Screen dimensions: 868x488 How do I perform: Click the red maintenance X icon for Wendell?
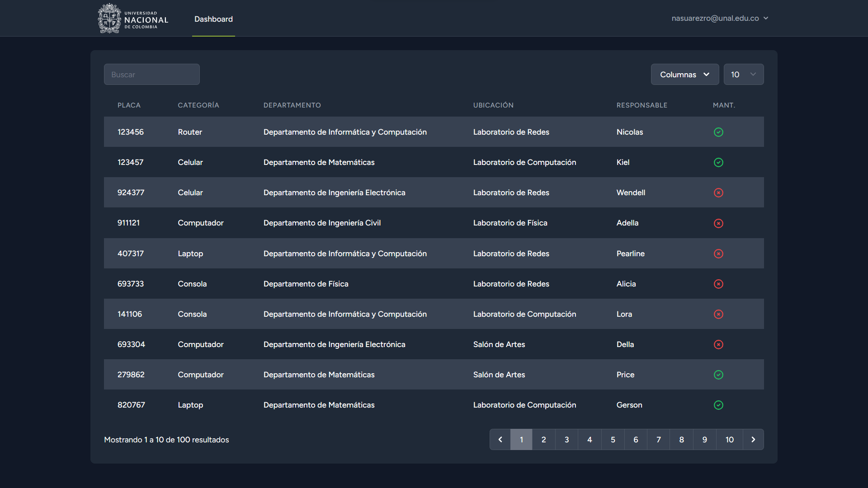click(718, 192)
